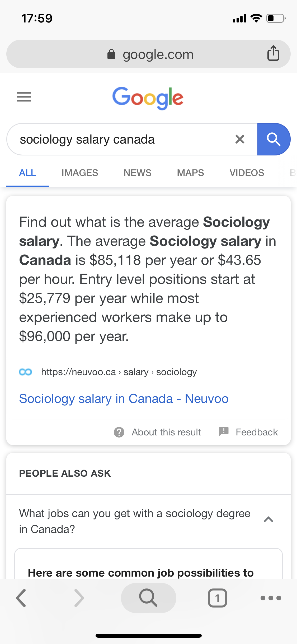Clear the search query text
Viewport: 297px width, 644px height.
(240, 139)
